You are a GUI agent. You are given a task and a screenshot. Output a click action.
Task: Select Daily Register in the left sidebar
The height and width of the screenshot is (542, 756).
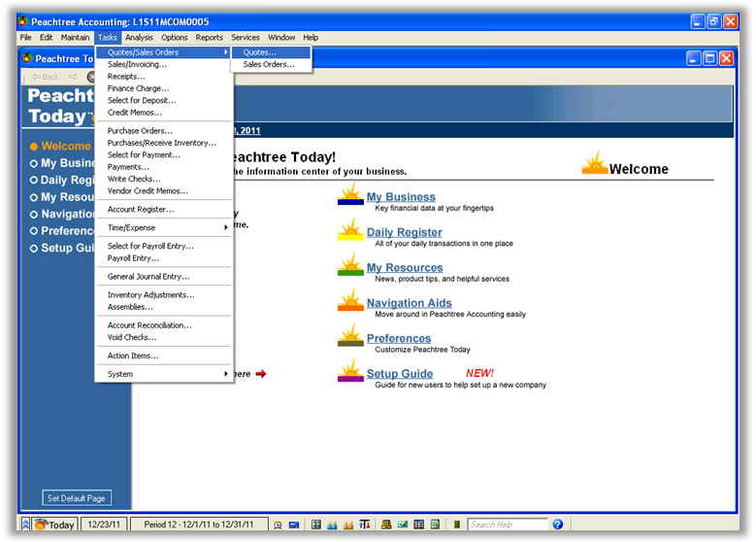[62, 180]
